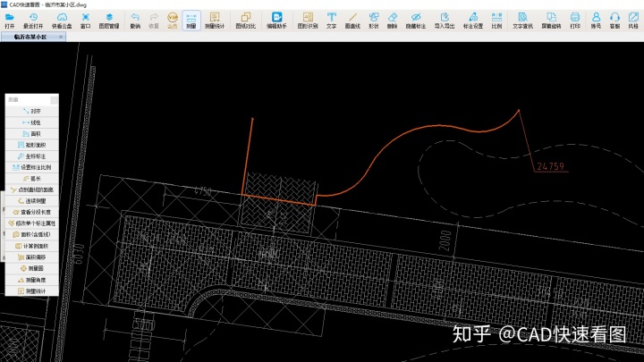Choose 计算侧面积 in measure panel

click(x=32, y=246)
